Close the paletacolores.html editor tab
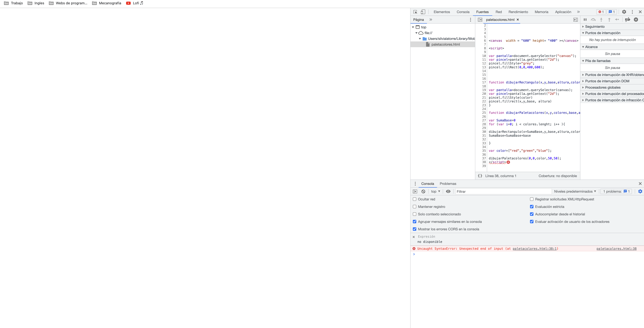This screenshot has height=328, width=644. [x=518, y=19]
